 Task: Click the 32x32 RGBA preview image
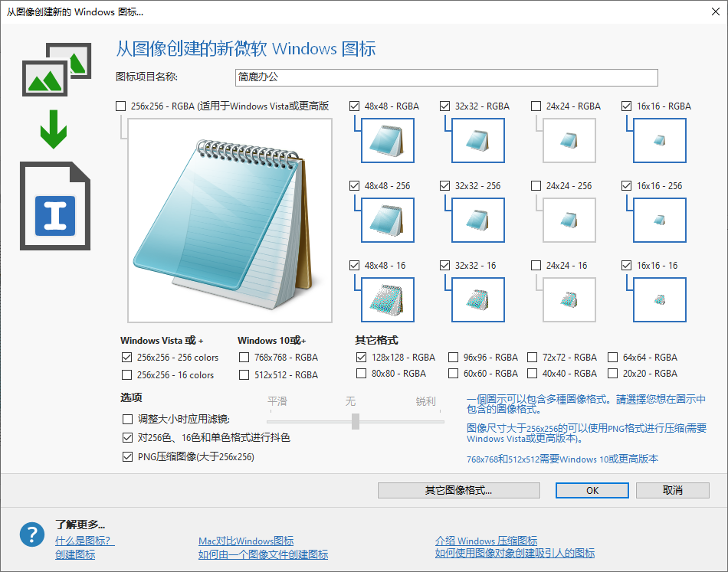[x=477, y=140]
